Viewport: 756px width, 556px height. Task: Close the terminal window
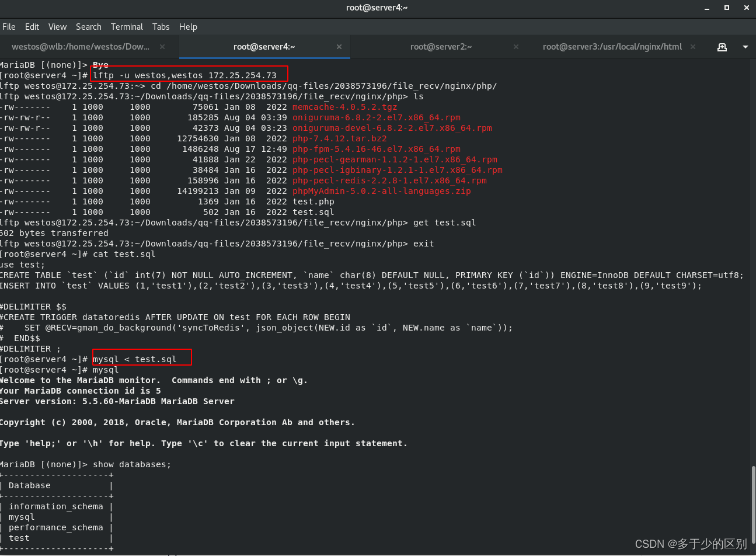coord(746,8)
